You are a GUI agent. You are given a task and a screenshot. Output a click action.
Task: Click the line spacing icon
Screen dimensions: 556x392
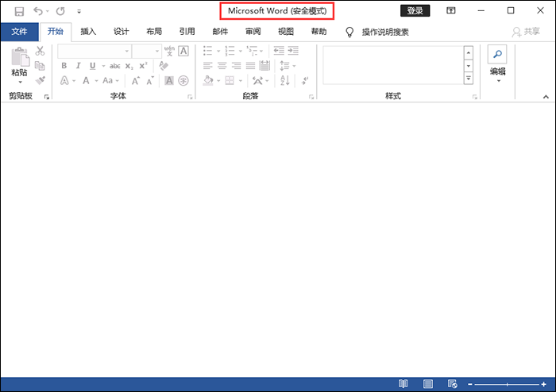(x=284, y=66)
